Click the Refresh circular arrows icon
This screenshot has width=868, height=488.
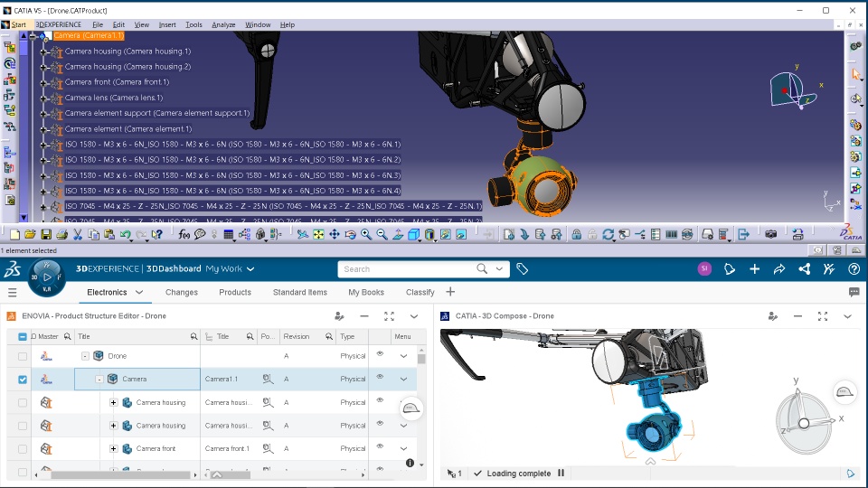[x=608, y=235]
